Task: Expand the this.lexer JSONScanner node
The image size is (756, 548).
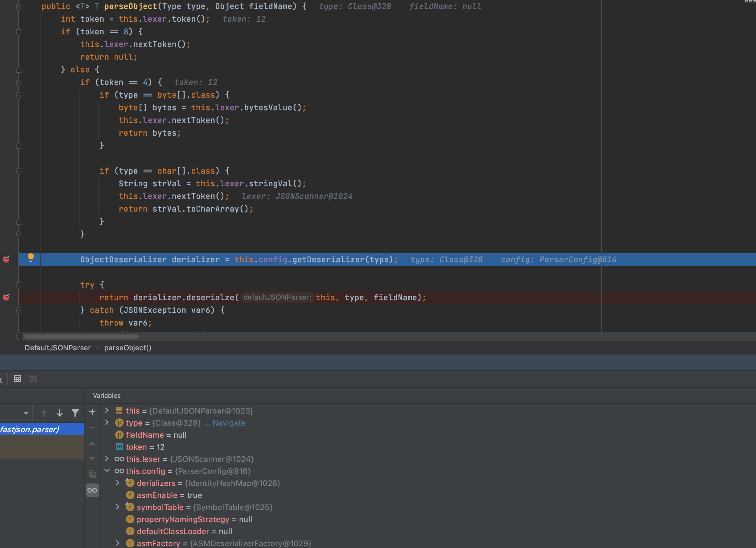Action: 107,459
